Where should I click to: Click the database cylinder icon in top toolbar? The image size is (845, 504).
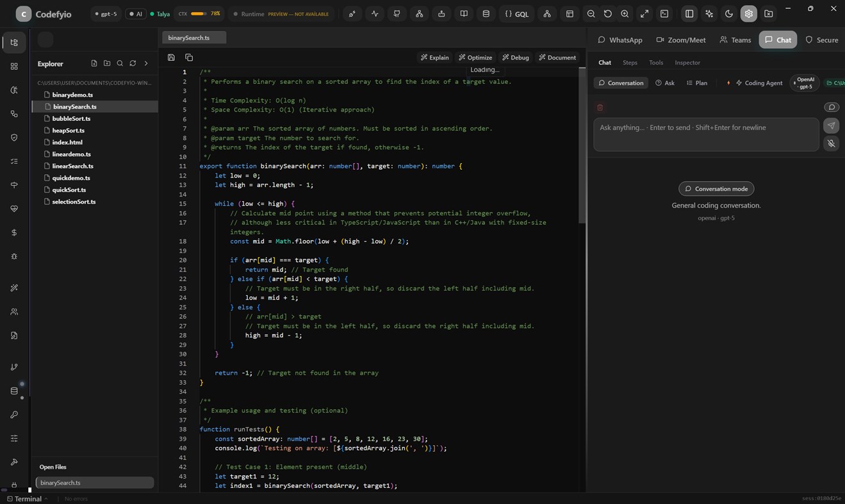486,13
